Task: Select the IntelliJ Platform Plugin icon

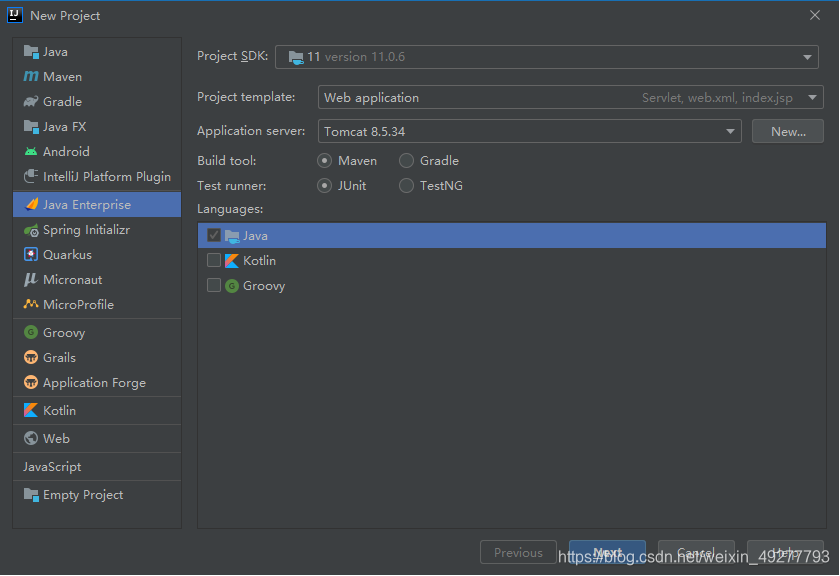Action: pyautogui.click(x=31, y=176)
